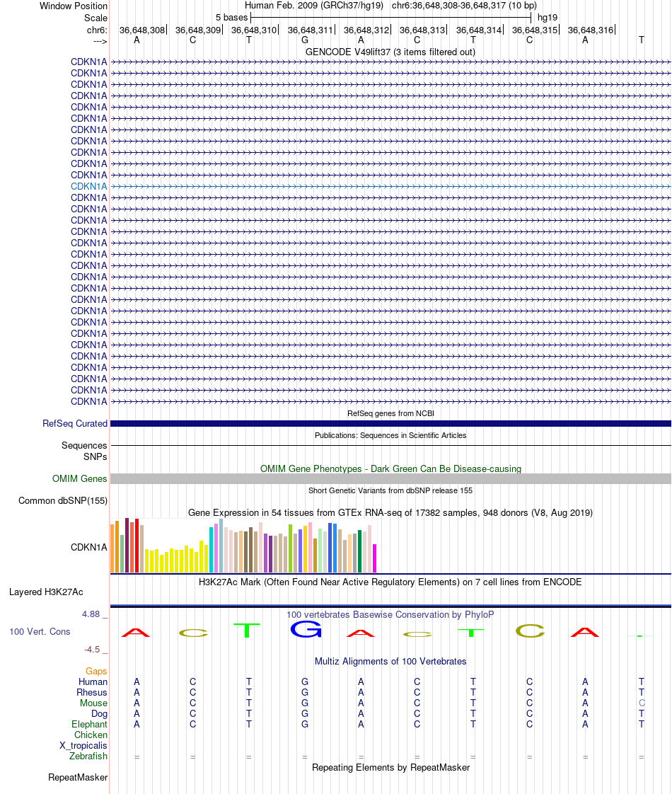Open 'RefSeq genes from NCBI' track title

click(390, 413)
